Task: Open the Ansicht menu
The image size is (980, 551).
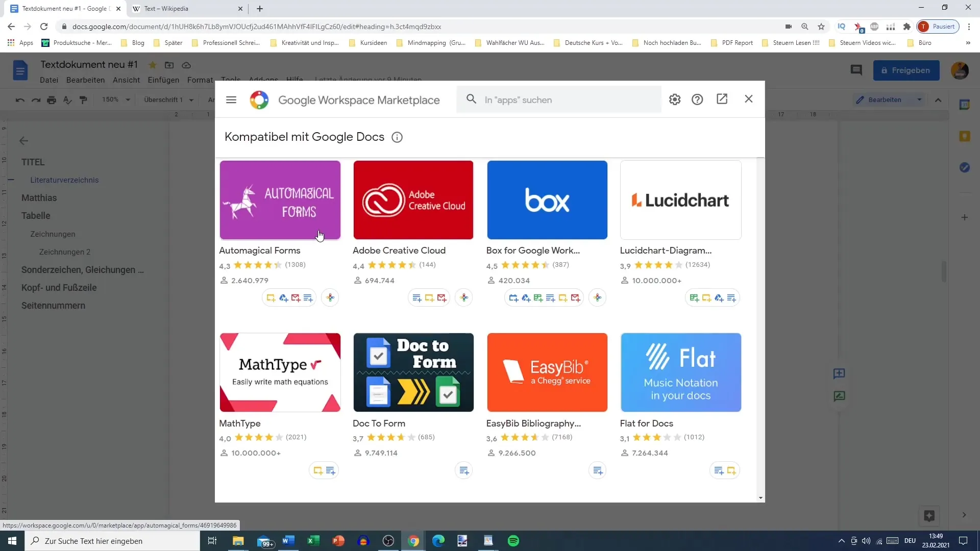Action: pos(126,80)
